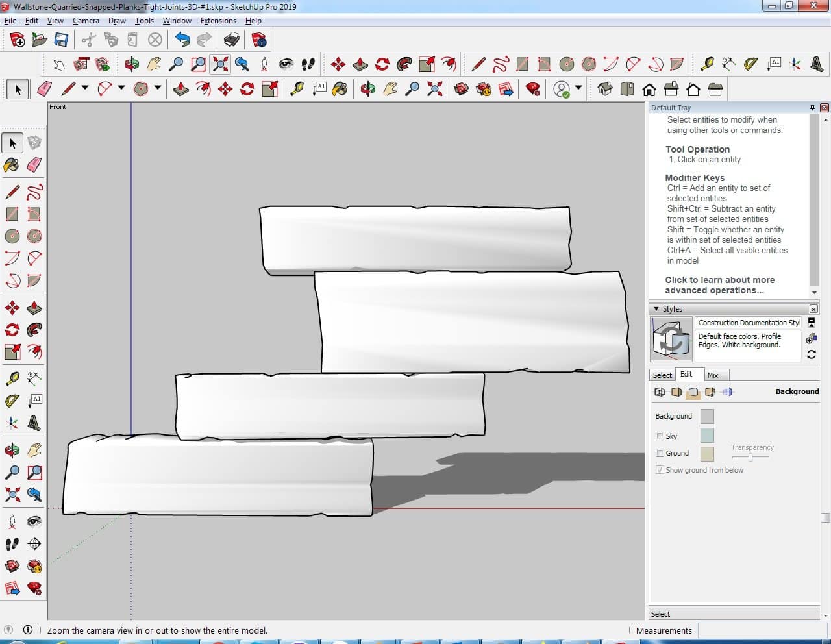Open the style name dropdown field
Viewport: 831px width, 644px height.
coord(749,323)
